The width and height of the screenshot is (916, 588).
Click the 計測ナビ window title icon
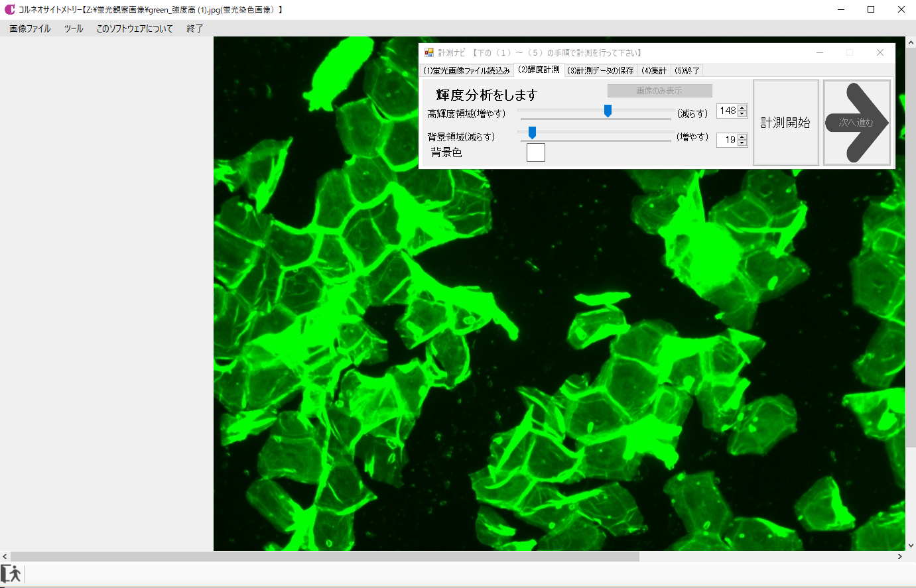click(x=429, y=52)
